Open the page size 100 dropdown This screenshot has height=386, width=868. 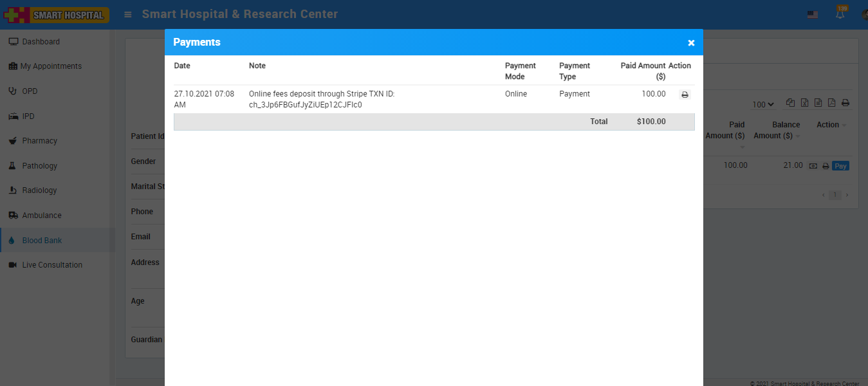[x=763, y=104]
